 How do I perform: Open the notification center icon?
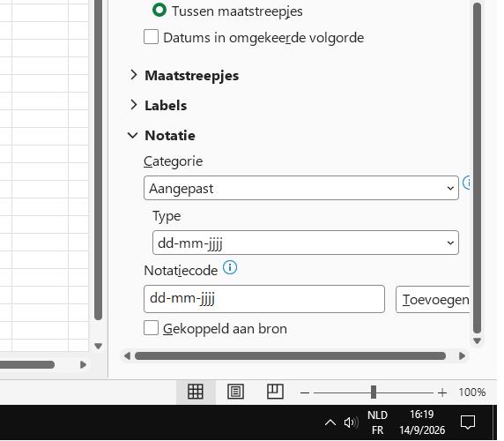pos(468,422)
